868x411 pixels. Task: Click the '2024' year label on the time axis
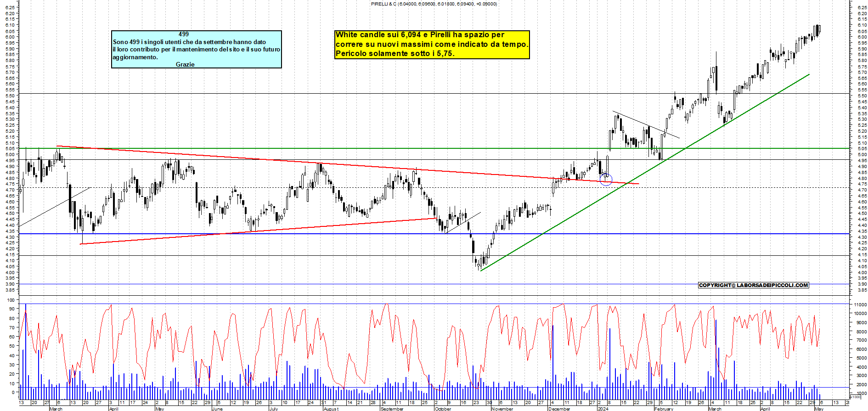(603, 409)
